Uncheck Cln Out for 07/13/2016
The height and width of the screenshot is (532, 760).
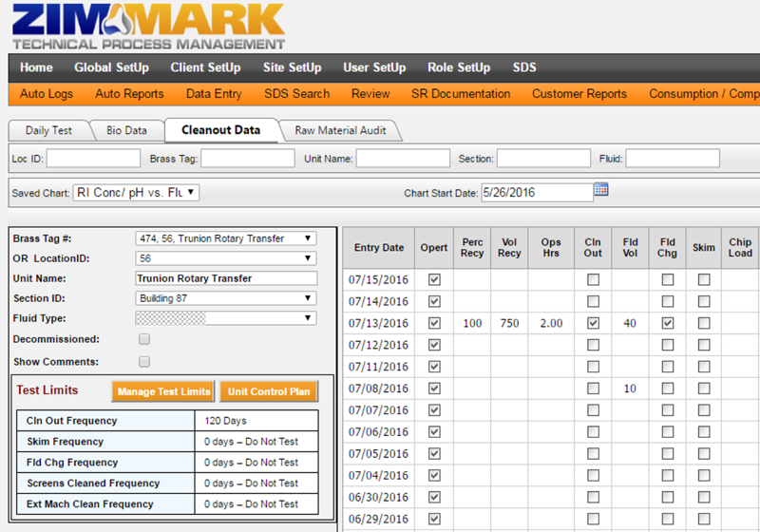[593, 323]
